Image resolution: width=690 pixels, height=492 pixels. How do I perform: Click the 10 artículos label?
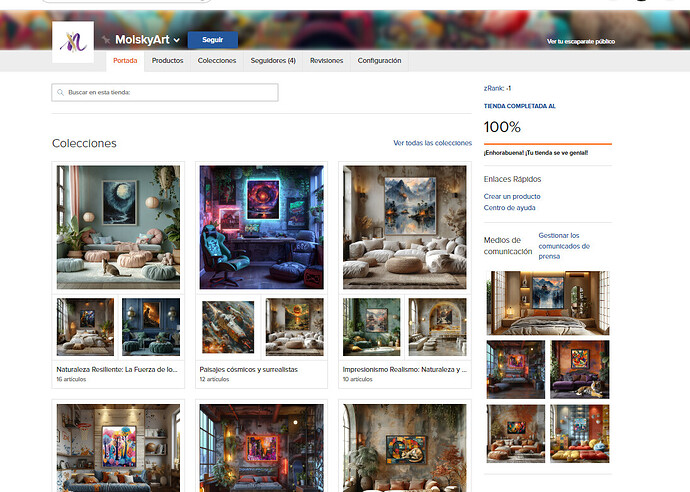[x=357, y=379]
